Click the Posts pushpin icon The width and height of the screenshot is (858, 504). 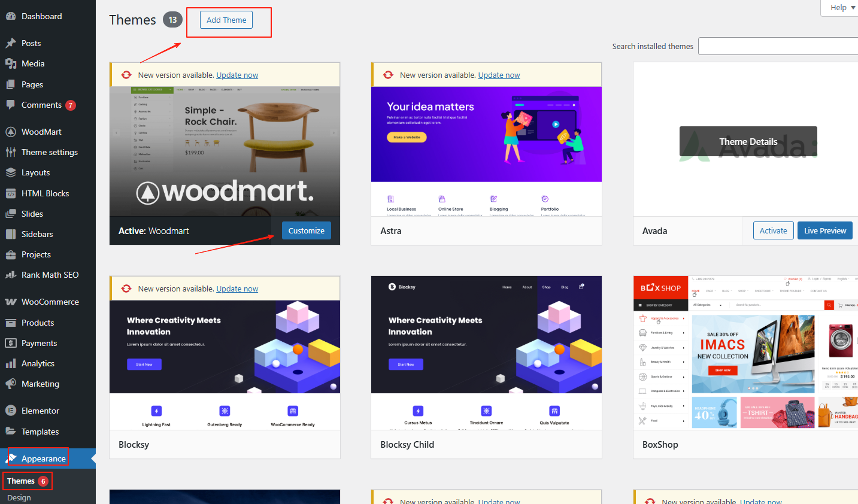11,43
